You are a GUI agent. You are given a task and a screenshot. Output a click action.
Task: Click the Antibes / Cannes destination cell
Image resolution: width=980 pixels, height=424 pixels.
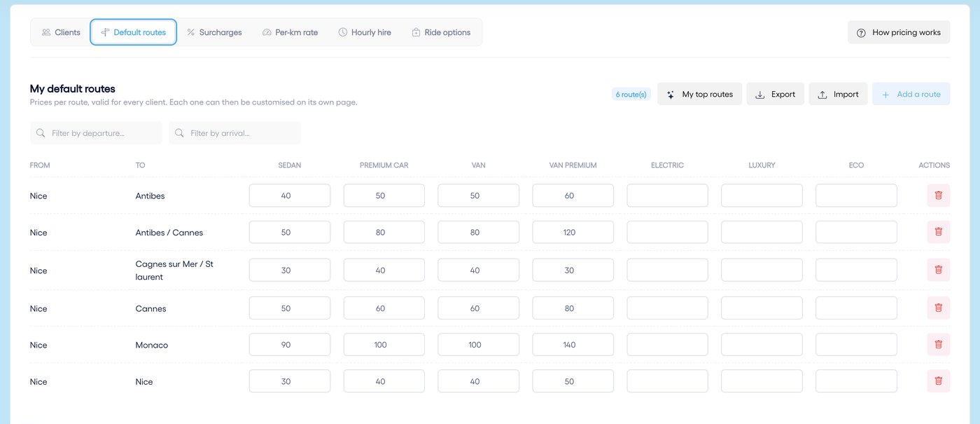tap(169, 233)
